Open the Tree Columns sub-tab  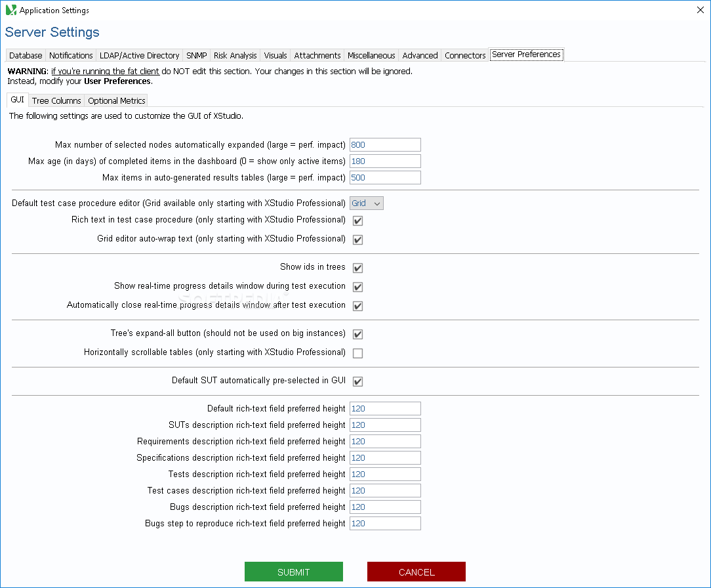pyautogui.click(x=56, y=100)
